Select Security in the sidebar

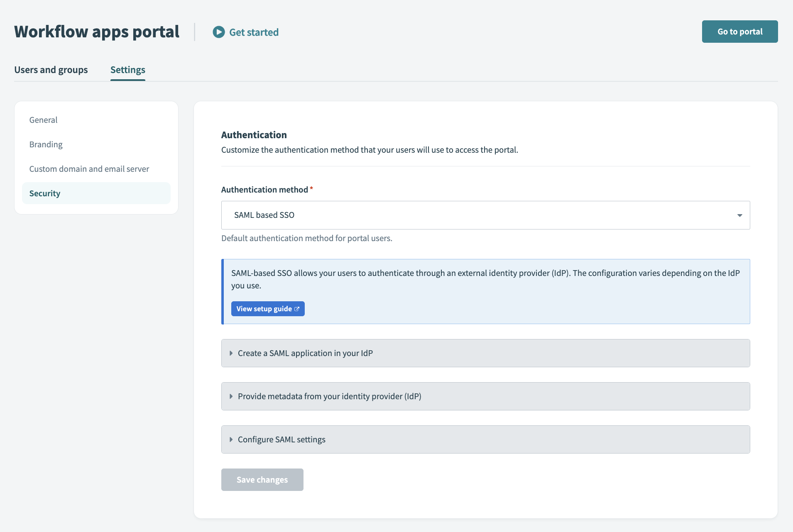96,193
